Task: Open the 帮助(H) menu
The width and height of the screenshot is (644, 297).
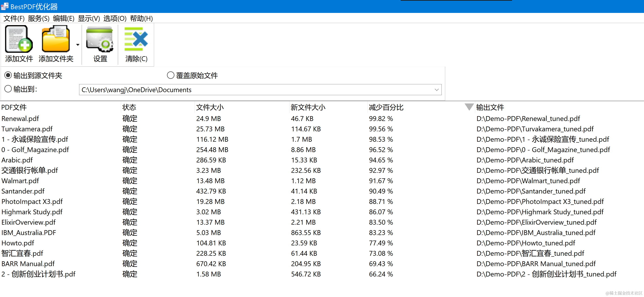Action: tap(141, 18)
